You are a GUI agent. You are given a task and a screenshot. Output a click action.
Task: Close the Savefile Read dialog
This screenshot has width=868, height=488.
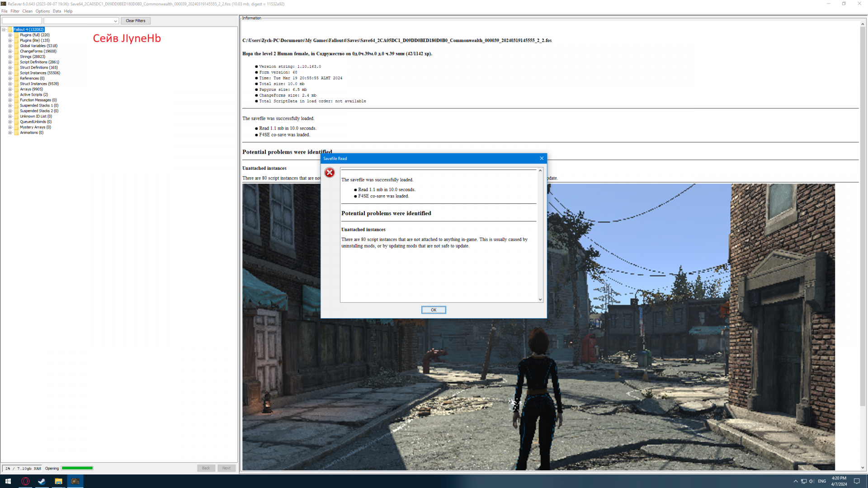click(542, 159)
